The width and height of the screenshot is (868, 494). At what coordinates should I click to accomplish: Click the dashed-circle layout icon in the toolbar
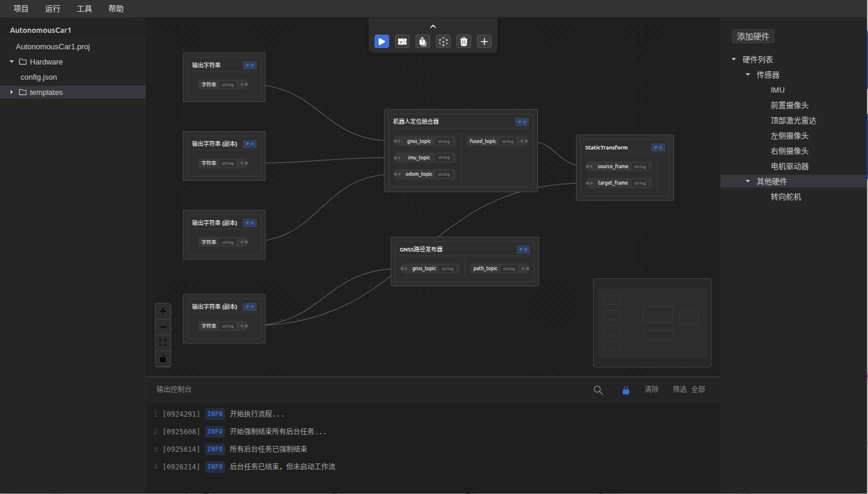tap(443, 42)
